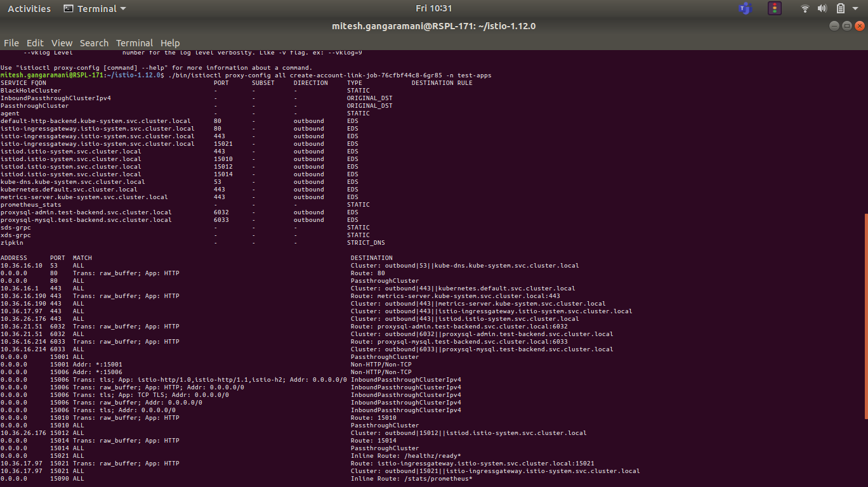The image size is (868, 487).
Task: Click the MATCH column header text
Action: [x=82, y=258]
